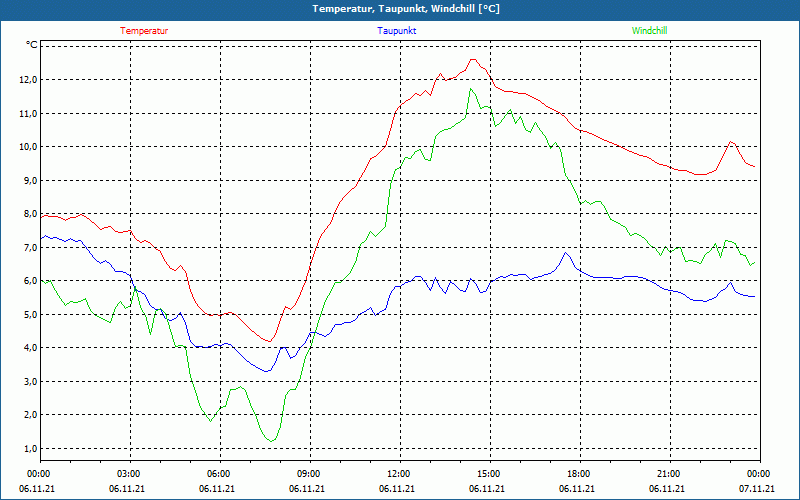Click the 2,0 y-axis value

(x=31, y=415)
